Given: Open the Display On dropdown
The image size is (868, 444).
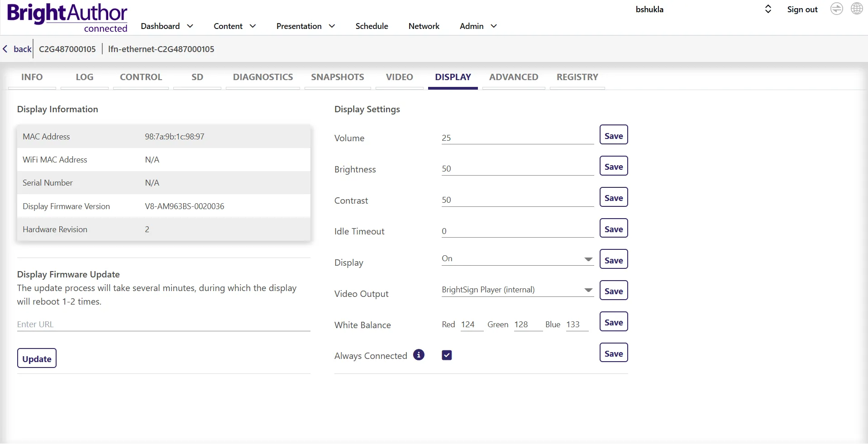Looking at the screenshot, I should [518, 259].
